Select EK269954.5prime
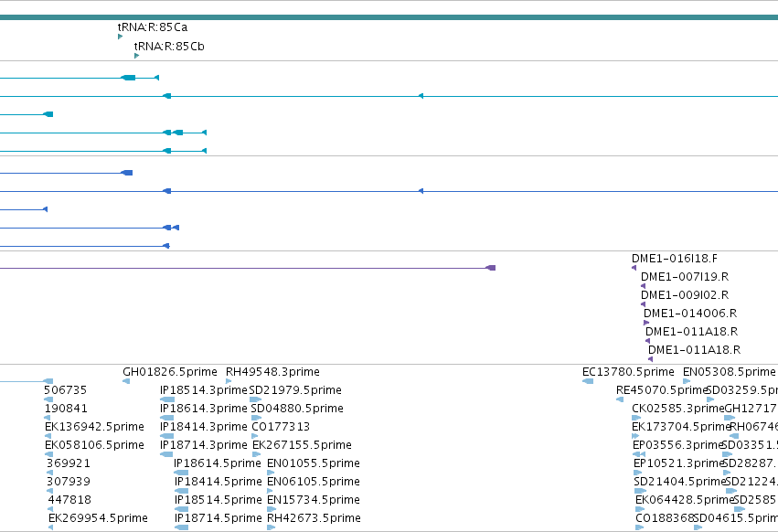778x532 pixels. click(x=98, y=518)
